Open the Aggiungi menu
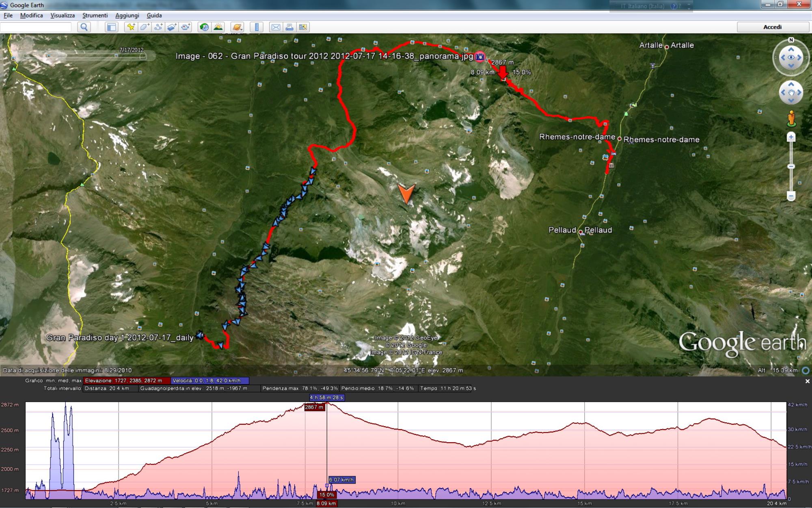The image size is (812, 508). (127, 15)
